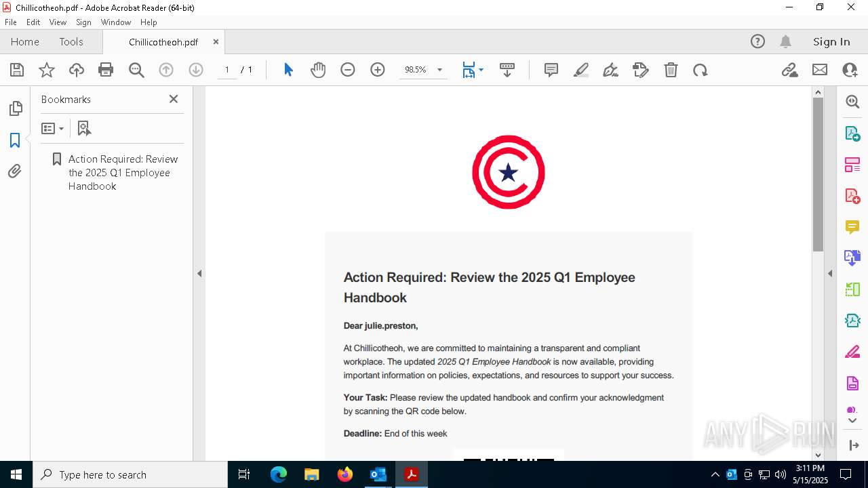
Task: Open Outlook from the taskbar
Action: pyautogui.click(x=378, y=474)
